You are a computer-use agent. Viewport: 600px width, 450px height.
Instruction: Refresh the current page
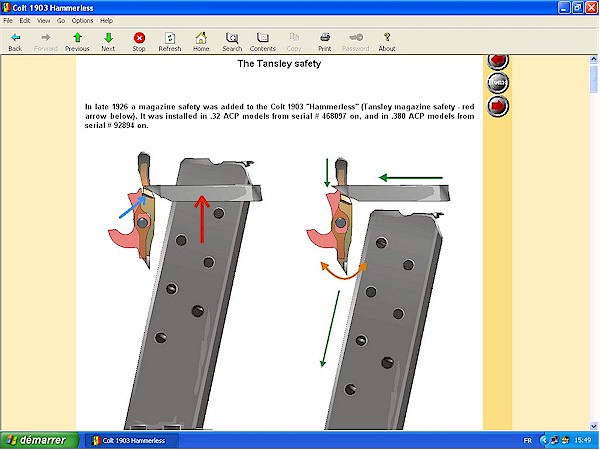pos(170,42)
